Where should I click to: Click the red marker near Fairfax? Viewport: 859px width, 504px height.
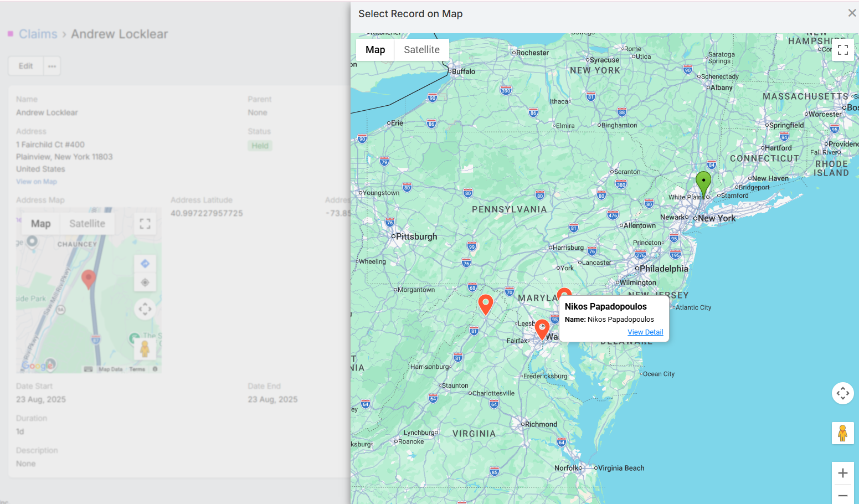click(x=542, y=329)
